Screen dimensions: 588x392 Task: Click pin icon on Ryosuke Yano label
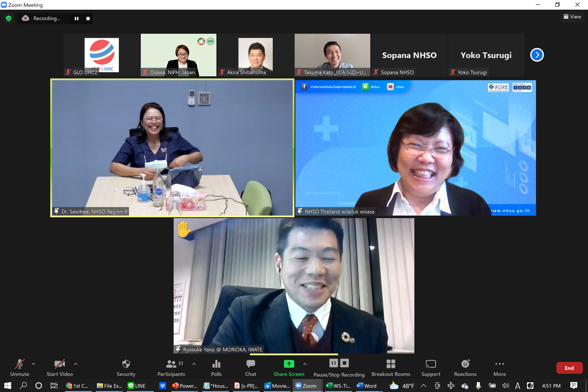click(x=178, y=349)
